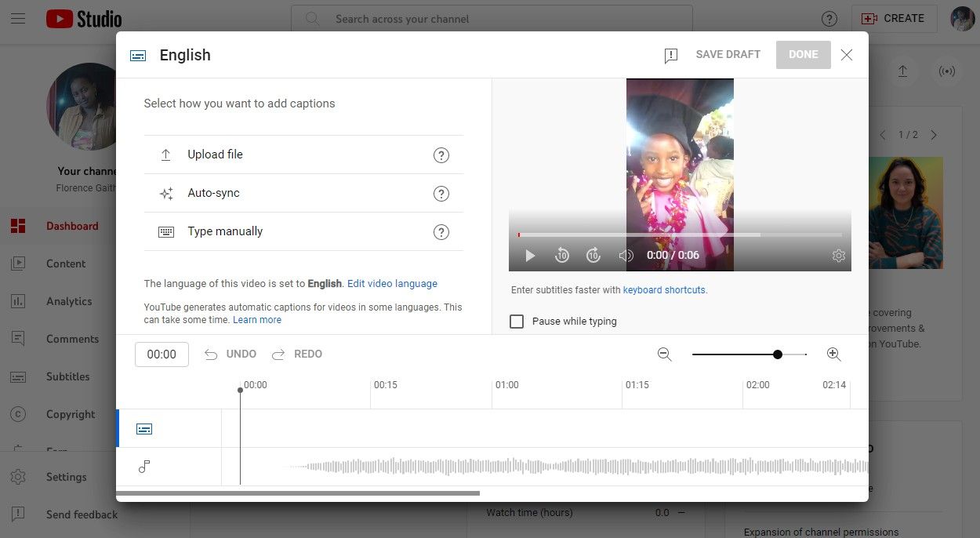This screenshot has width=980, height=538.
Task: Click the audio waveform track music icon
Action: tap(144, 466)
